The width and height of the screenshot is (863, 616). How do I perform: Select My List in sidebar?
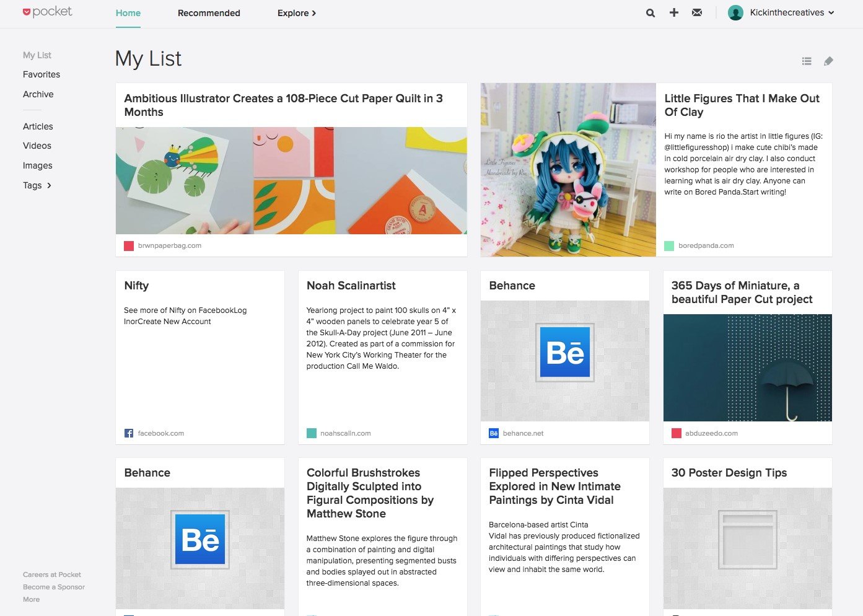(37, 55)
